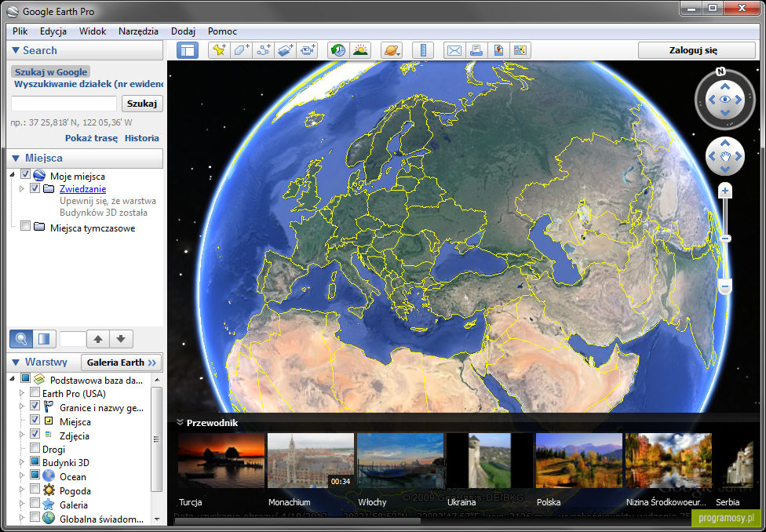Viewport: 766px width, 532px height.
Task: Enable the Pogoda layer checkbox
Action: click(x=35, y=489)
